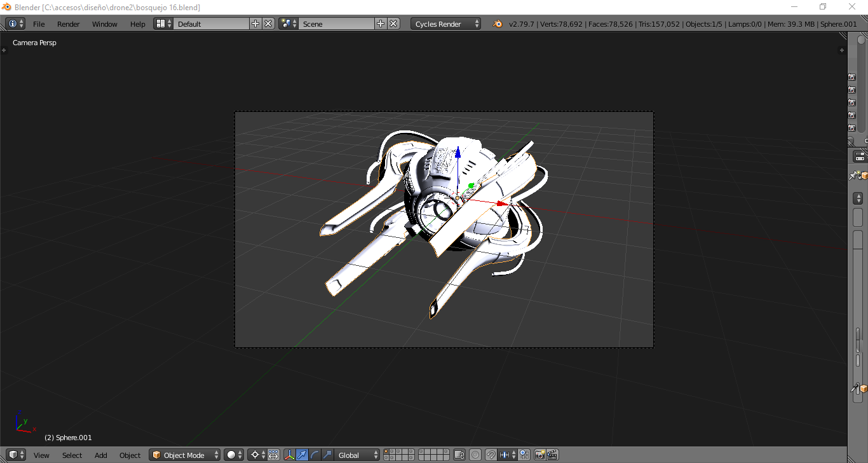Screen dimensions: 868x463
Task: Delete the Default screen layout
Action: click(268, 24)
